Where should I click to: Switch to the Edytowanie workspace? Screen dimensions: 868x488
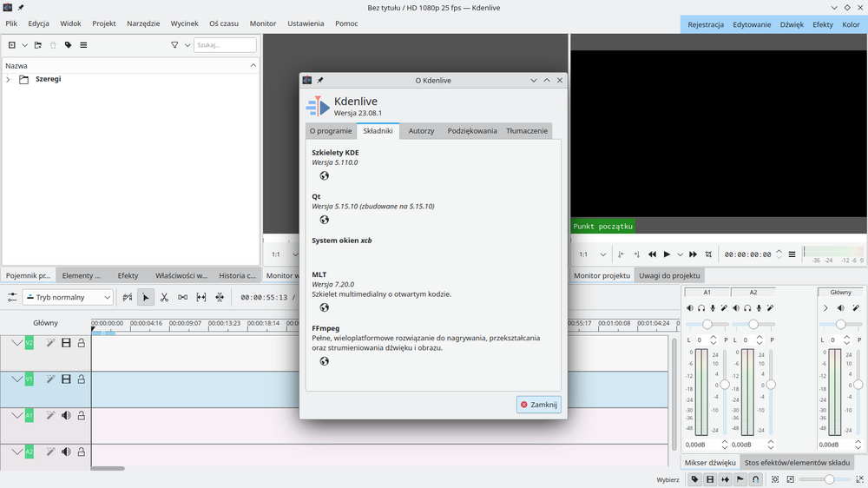[751, 24]
